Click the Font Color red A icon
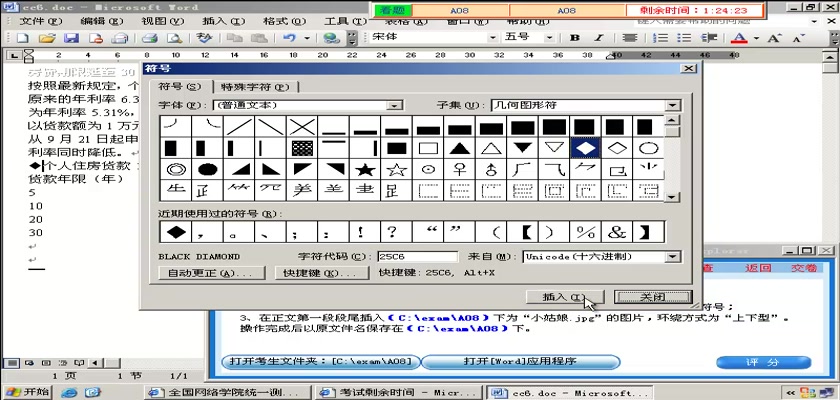 coord(740,38)
